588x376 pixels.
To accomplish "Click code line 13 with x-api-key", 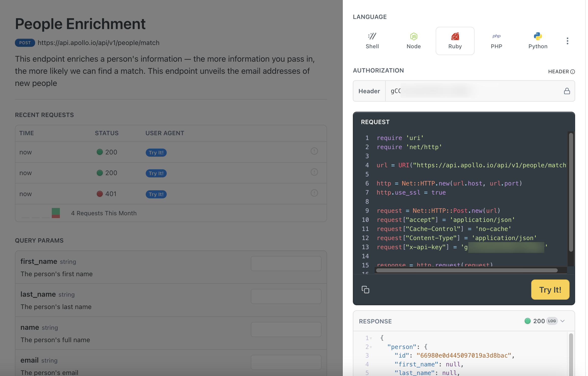I will pyautogui.click(x=462, y=247).
